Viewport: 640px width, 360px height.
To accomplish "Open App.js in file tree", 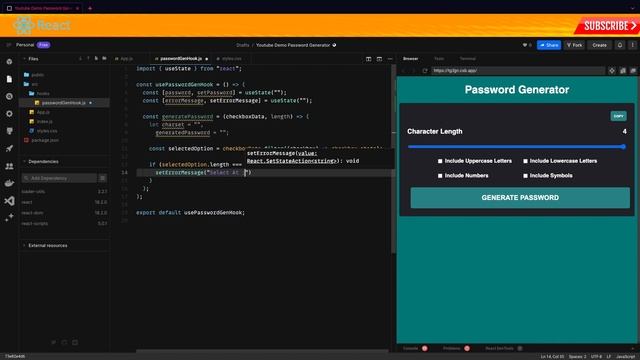I will pos(40,112).
